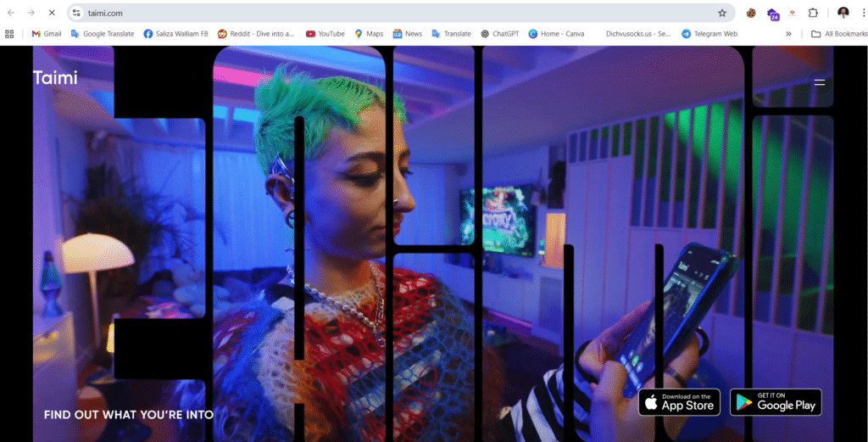Screen dimensions: 868x442
Task: Show the apps grid shortcut
Action: pyautogui.click(x=10, y=34)
